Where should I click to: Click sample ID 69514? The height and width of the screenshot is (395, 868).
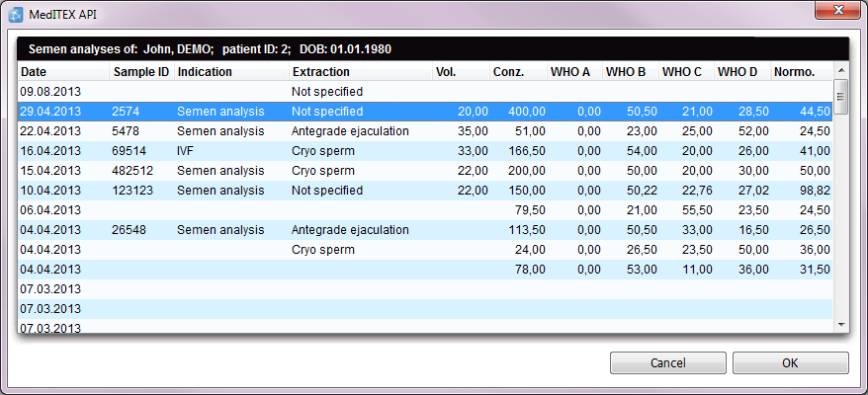coord(129,150)
